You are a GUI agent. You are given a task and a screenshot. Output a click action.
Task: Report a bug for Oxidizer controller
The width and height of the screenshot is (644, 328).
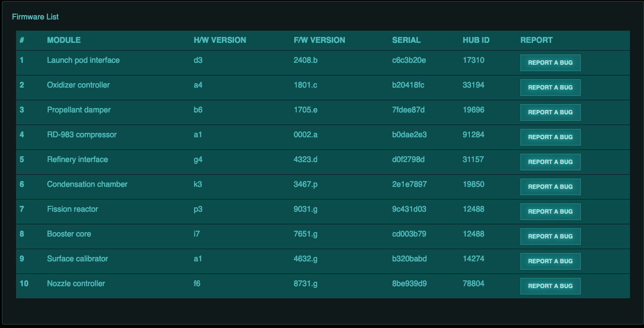click(x=550, y=88)
